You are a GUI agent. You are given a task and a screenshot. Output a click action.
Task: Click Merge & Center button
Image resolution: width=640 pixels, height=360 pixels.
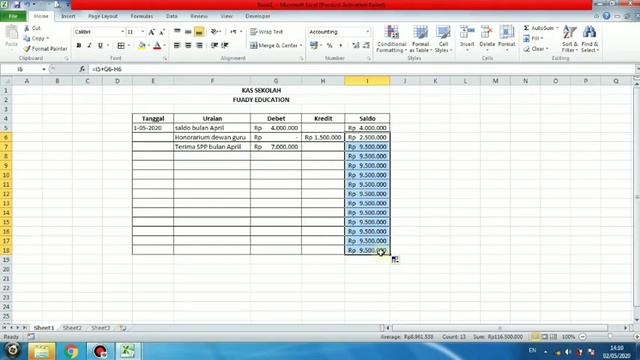273,45
